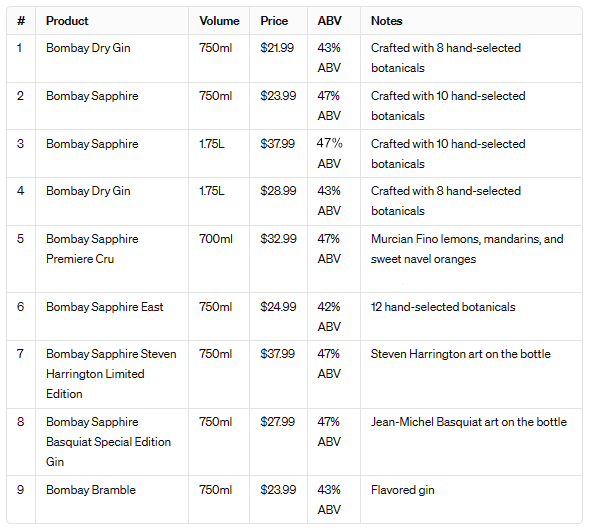The height and width of the screenshot is (528, 592).
Task: Select Bombay Dry Gin in row 1
Action: (88, 48)
